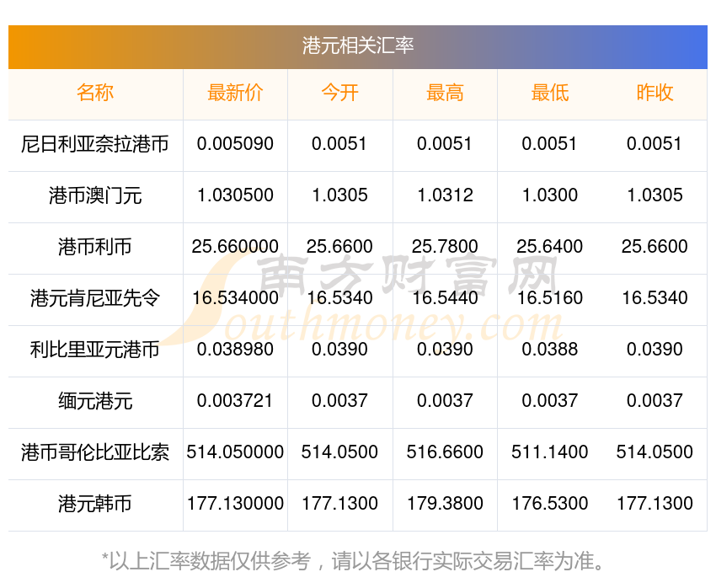The width and height of the screenshot is (716, 588).
Task: Open the 港币澳门元 currency pair
Action: [x=95, y=195]
